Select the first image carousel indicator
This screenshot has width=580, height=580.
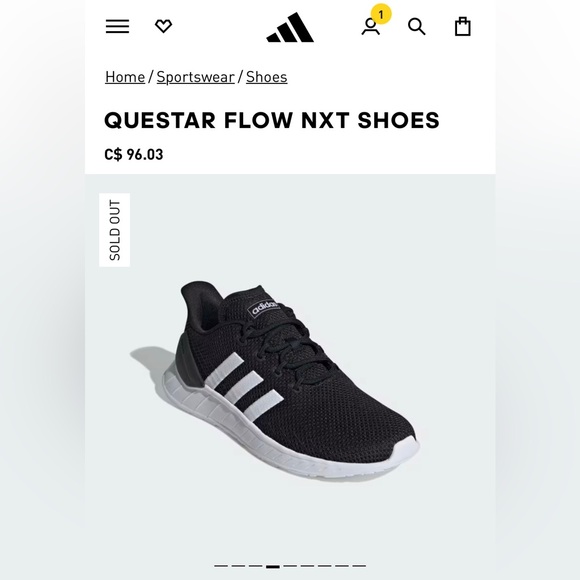(221, 566)
